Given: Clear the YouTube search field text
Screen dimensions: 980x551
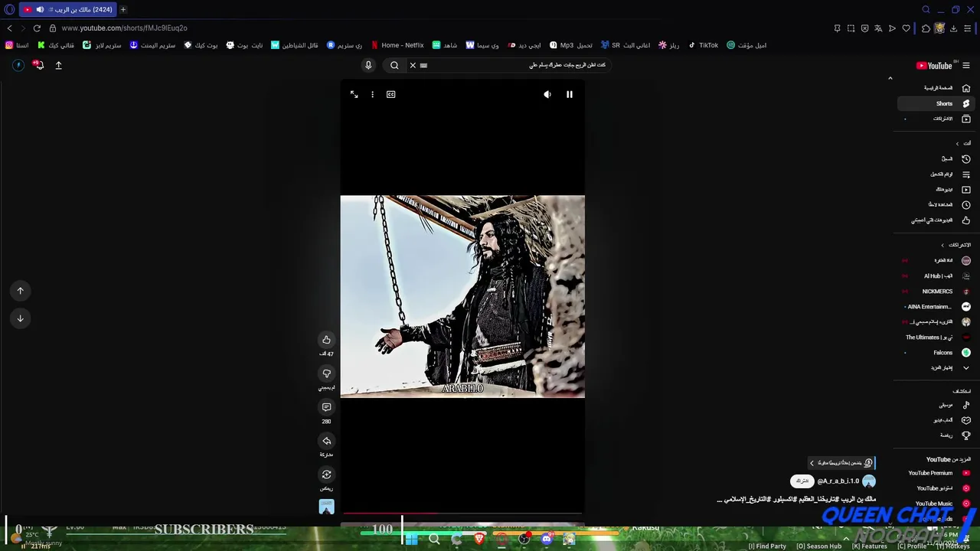Looking at the screenshot, I should tap(413, 65).
